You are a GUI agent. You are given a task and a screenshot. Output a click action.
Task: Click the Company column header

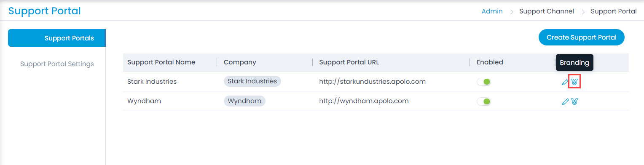(240, 62)
